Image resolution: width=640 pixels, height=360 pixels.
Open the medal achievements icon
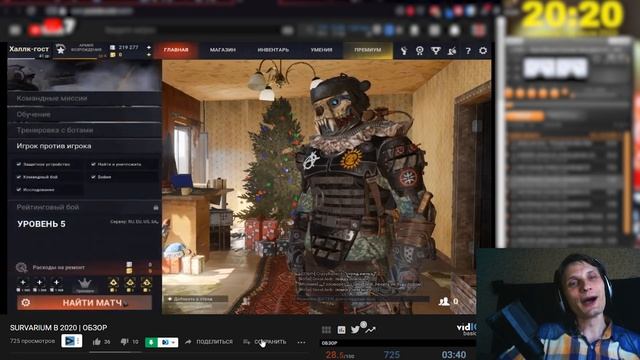coord(420,51)
